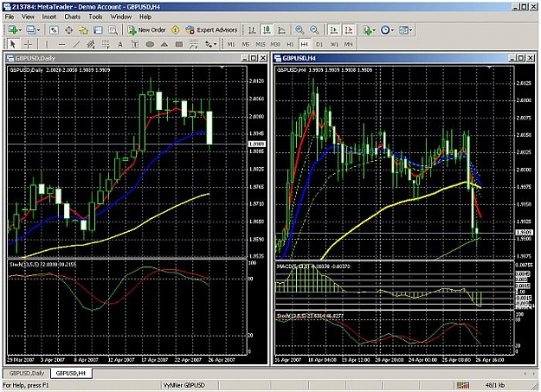This screenshot has width=541, height=392.
Task: Switch timeframe to MN
Action: [349, 44]
